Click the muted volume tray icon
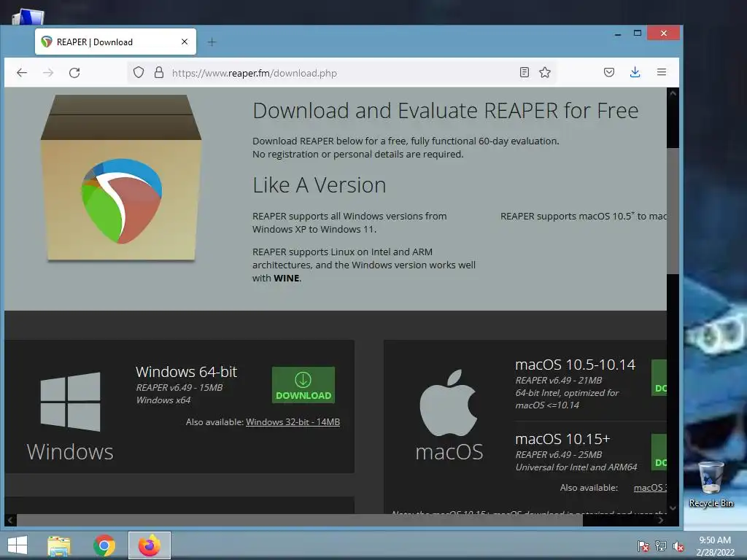The width and height of the screenshot is (747, 560). coord(678,546)
